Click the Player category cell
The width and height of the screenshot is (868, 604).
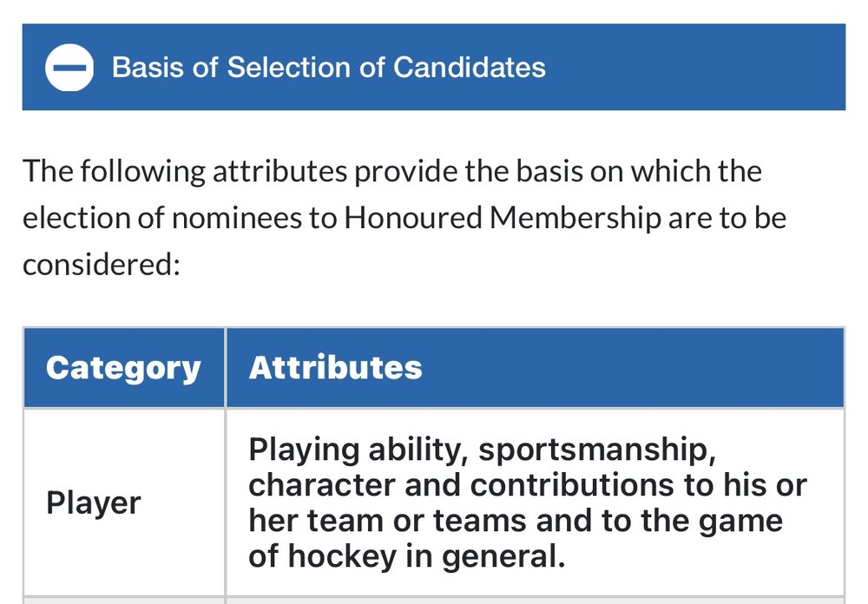[x=124, y=502]
